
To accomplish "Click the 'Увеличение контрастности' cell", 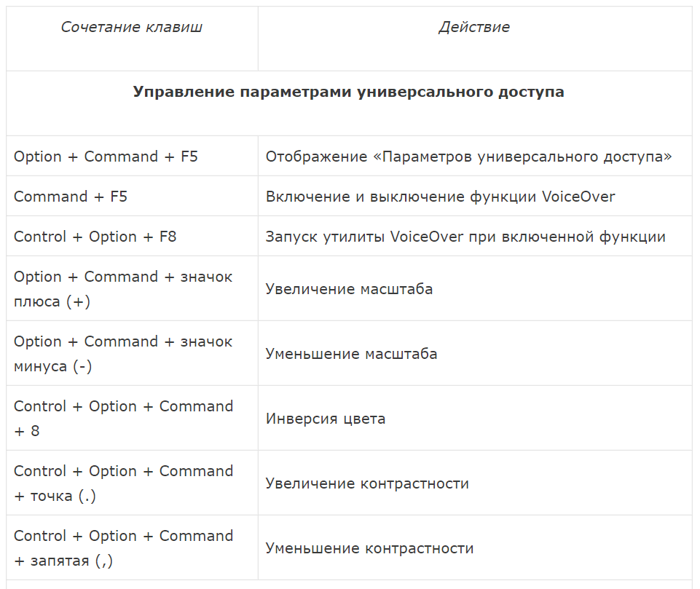I will click(367, 483).
